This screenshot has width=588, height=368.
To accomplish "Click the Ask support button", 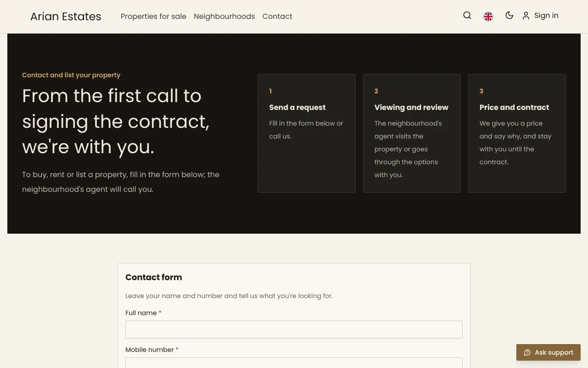I will pyautogui.click(x=548, y=352).
